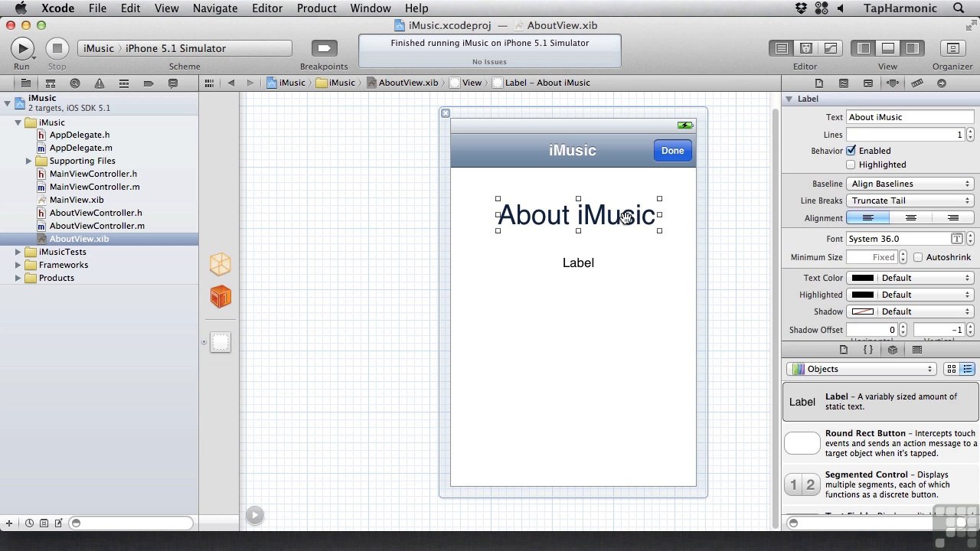Image resolution: width=980 pixels, height=551 pixels.
Task: Switch to the Standard editor
Action: 782,48
